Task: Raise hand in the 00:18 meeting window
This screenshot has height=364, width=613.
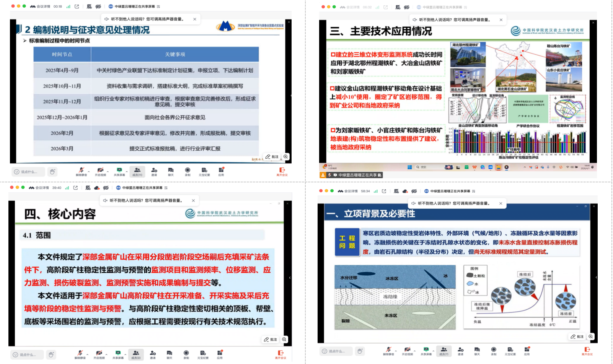Action: [52, 172]
